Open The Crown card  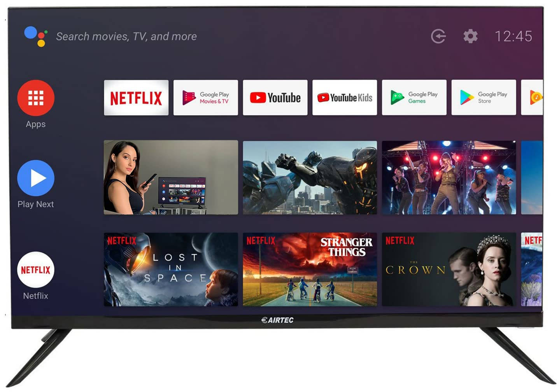pyautogui.click(x=449, y=269)
